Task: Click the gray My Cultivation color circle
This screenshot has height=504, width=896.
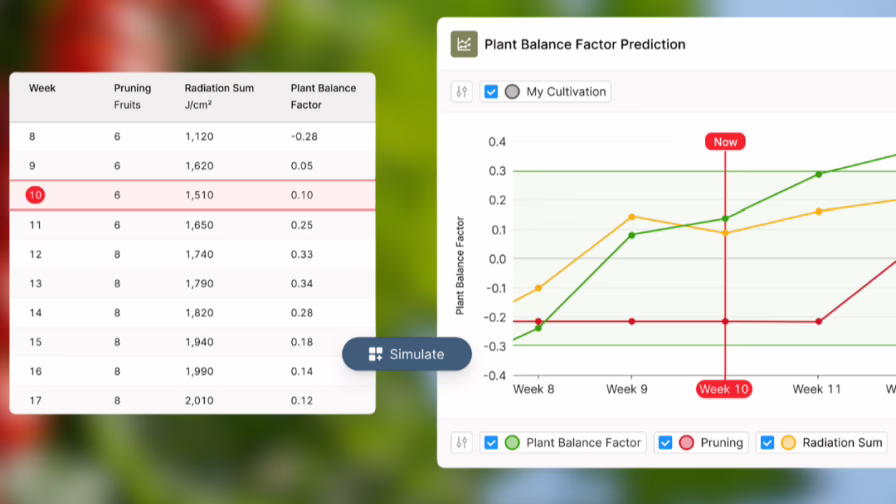Action: click(x=513, y=91)
